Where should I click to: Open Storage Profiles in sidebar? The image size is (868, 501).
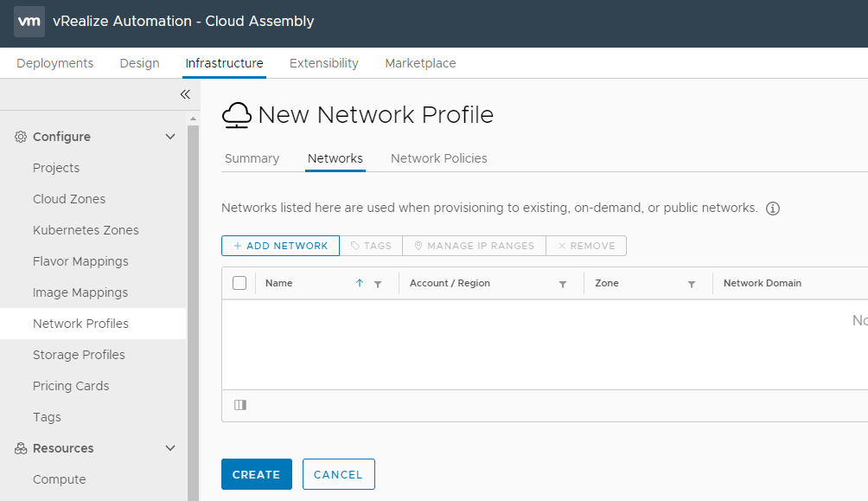79,355
